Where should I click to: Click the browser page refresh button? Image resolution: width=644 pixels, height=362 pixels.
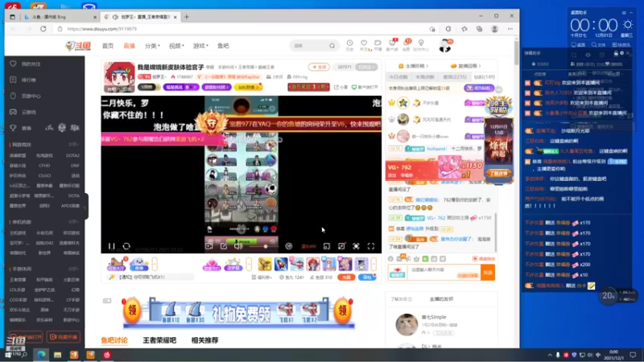tap(43, 29)
